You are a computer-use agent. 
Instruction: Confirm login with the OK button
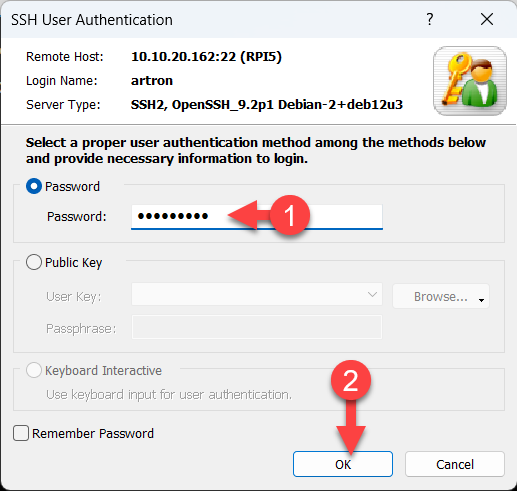click(343, 464)
